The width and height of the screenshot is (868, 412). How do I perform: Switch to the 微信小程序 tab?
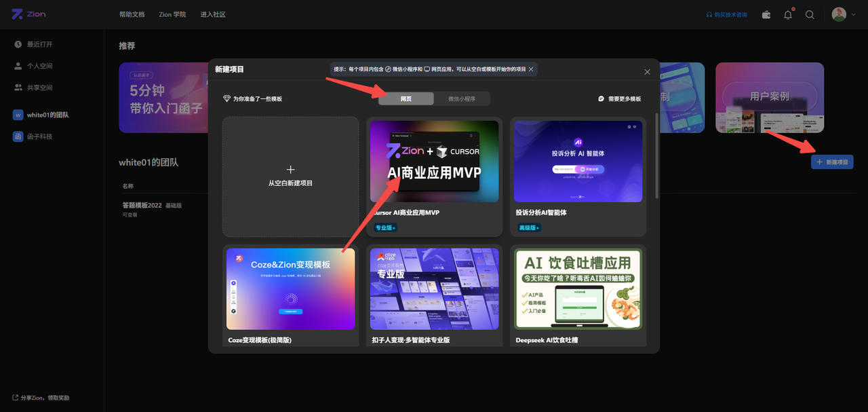[462, 98]
